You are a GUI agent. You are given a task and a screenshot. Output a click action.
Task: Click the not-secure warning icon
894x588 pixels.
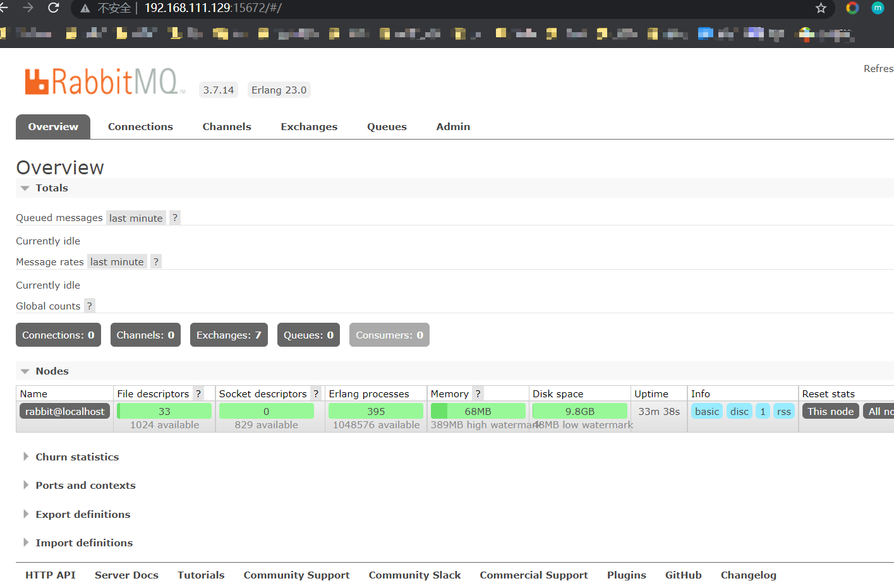[x=85, y=8]
